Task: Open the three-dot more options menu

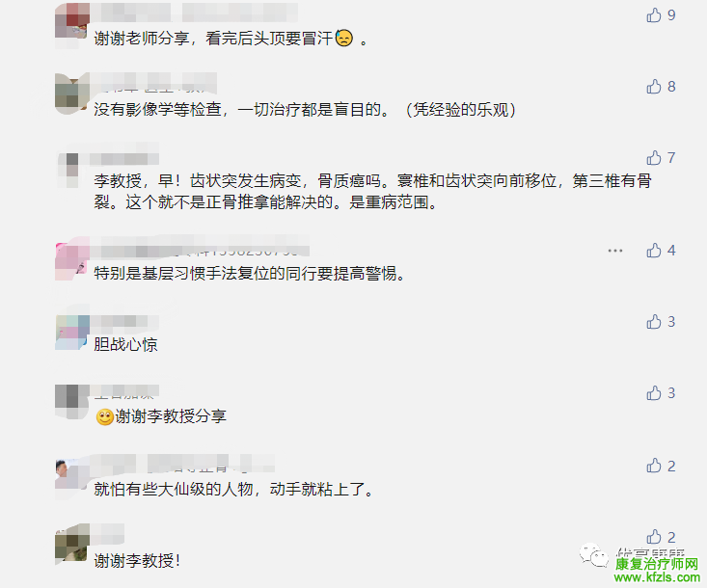Action: pyautogui.click(x=615, y=251)
